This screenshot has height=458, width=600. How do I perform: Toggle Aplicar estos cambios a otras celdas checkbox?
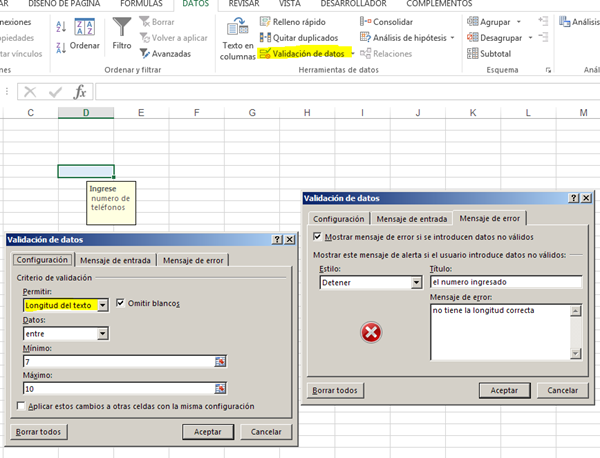(x=21, y=406)
